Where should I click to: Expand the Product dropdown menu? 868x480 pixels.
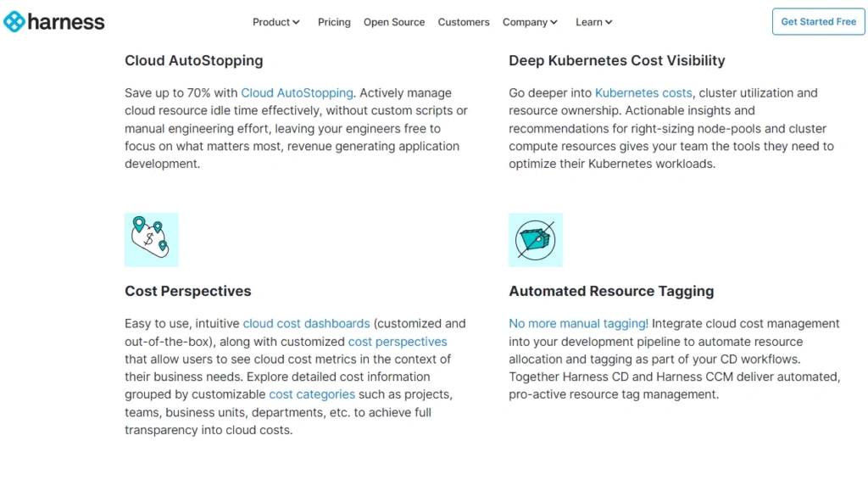point(276,22)
